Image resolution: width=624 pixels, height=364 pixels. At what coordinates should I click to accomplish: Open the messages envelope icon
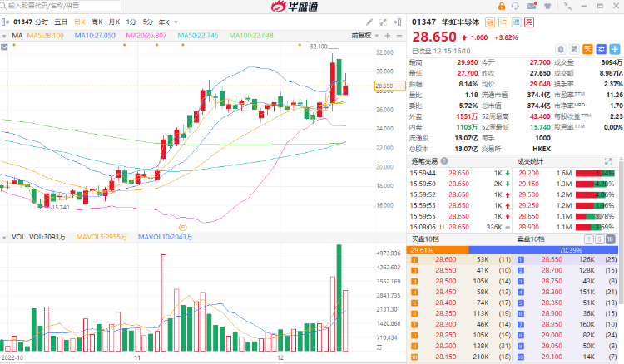pyautogui.click(x=532, y=6)
